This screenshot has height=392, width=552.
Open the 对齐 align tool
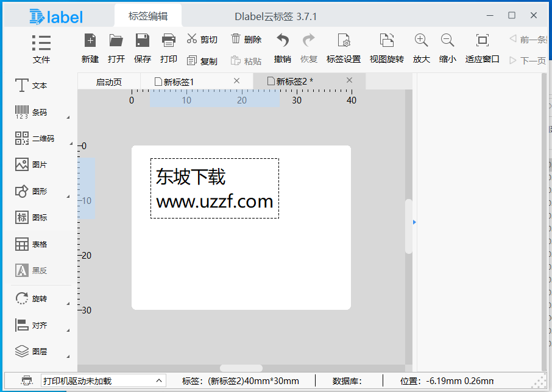pyautogui.click(x=31, y=325)
